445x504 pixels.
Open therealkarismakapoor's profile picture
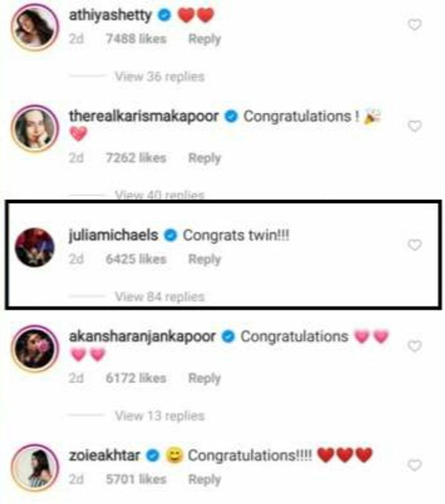pyautogui.click(x=34, y=129)
